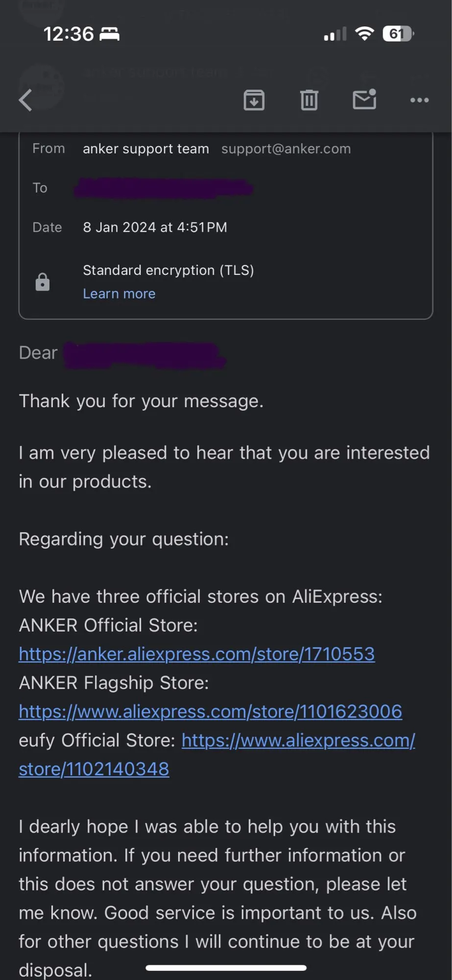The image size is (452, 980).
Task: Mark the email as unread via the envelope icon
Action: click(364, 99)
